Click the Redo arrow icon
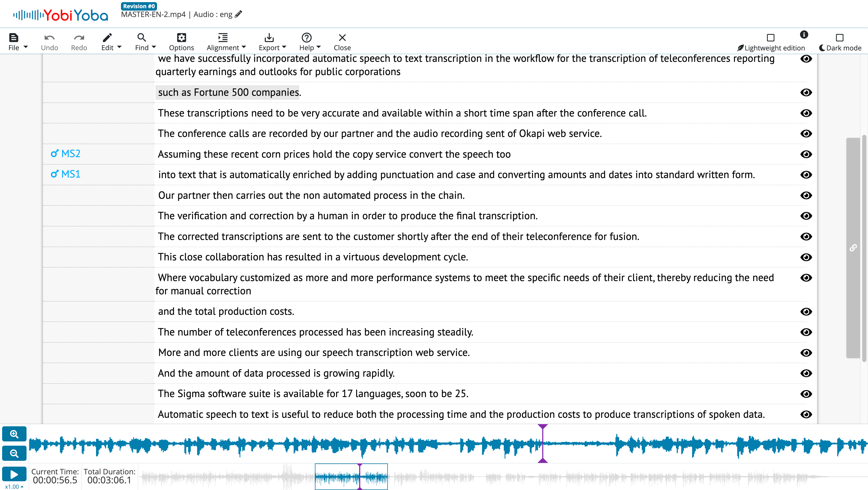The height and width of the screenshot is (490, 868). pos(79,38)
